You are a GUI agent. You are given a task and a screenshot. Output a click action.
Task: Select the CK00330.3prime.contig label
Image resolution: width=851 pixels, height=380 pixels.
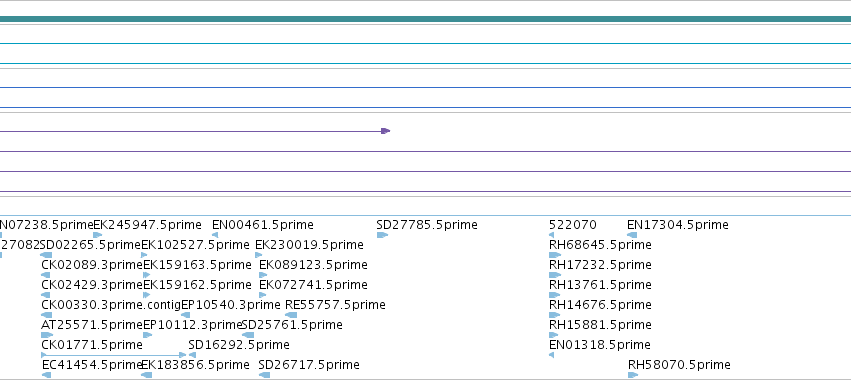[111, 305]
